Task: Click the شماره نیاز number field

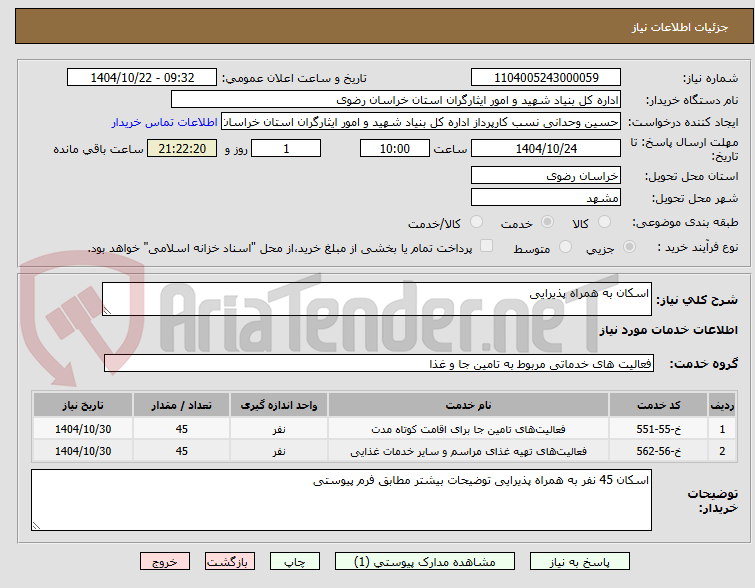Action: (546, 78)
